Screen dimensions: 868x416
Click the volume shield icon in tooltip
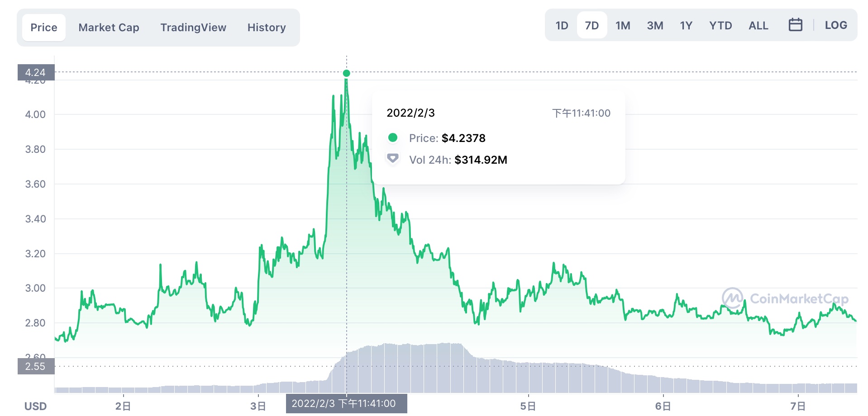tap(393, 159)
